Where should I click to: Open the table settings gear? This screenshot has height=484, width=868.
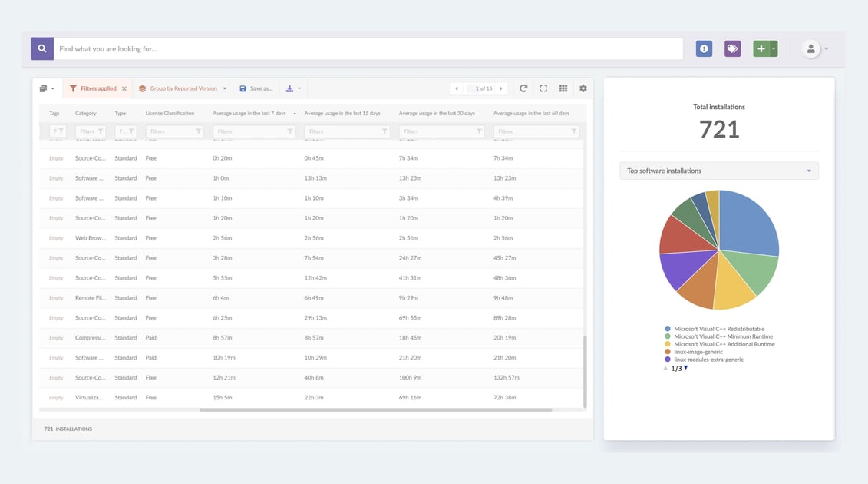coord(583,88)
